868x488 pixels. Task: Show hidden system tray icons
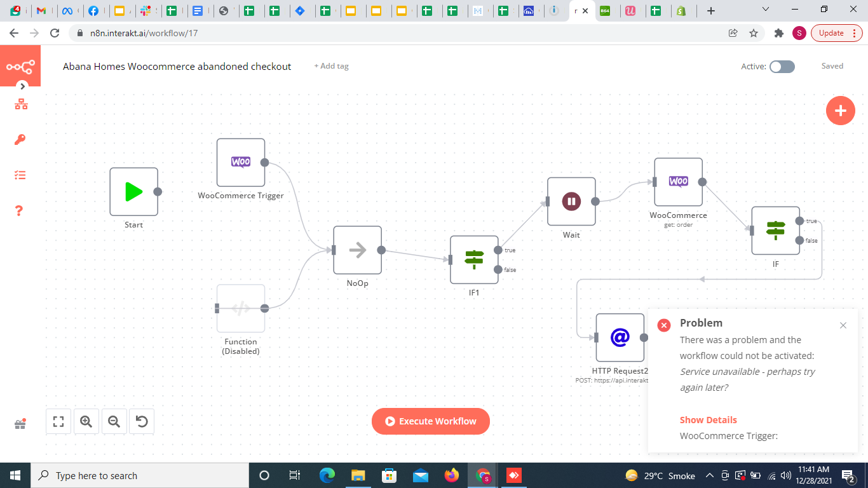coord(709,475)
